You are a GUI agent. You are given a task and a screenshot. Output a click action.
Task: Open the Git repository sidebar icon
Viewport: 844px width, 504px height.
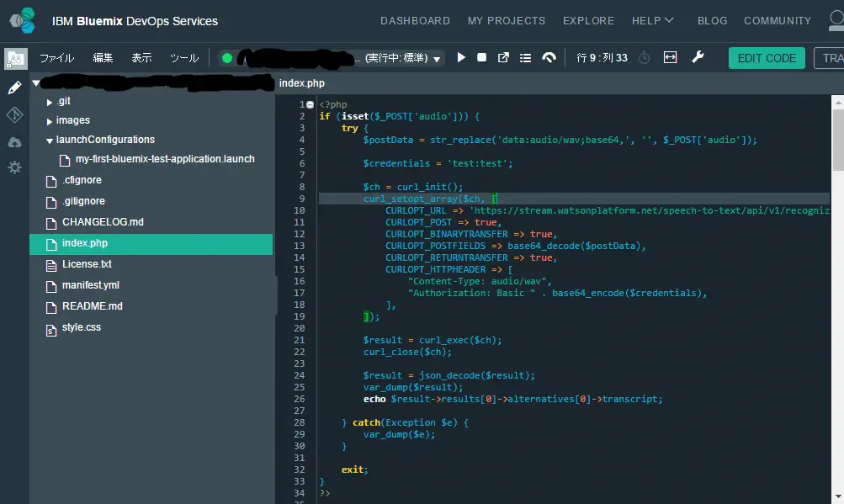(x=14, y=114)
